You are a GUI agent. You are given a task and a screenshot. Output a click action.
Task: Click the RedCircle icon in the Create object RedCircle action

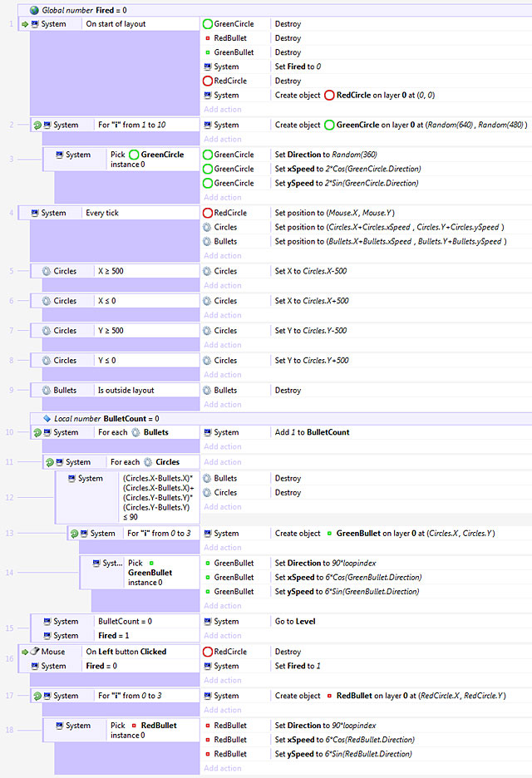click(x=330, y=96)
